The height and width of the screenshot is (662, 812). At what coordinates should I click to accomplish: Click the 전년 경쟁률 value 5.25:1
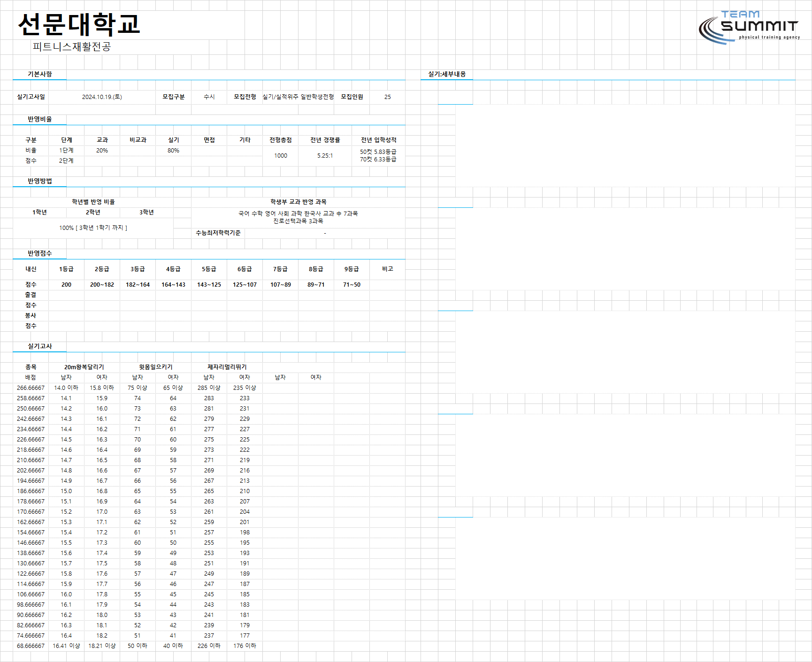325,156
